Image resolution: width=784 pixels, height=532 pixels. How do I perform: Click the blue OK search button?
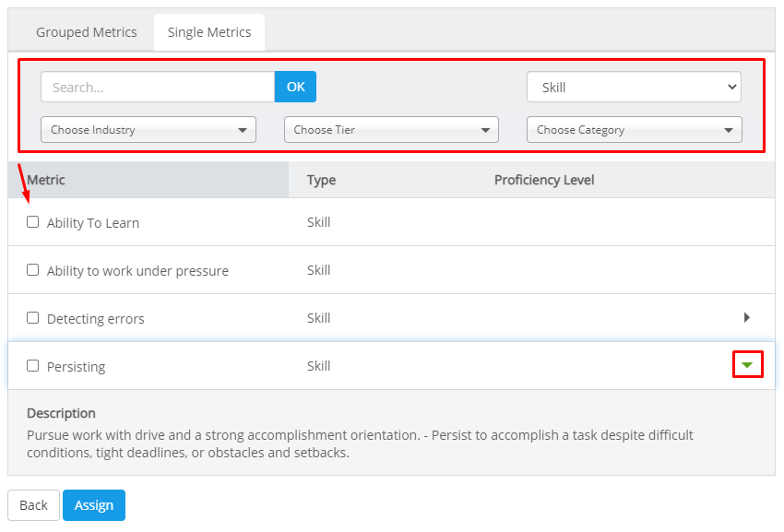click(295, 87)
